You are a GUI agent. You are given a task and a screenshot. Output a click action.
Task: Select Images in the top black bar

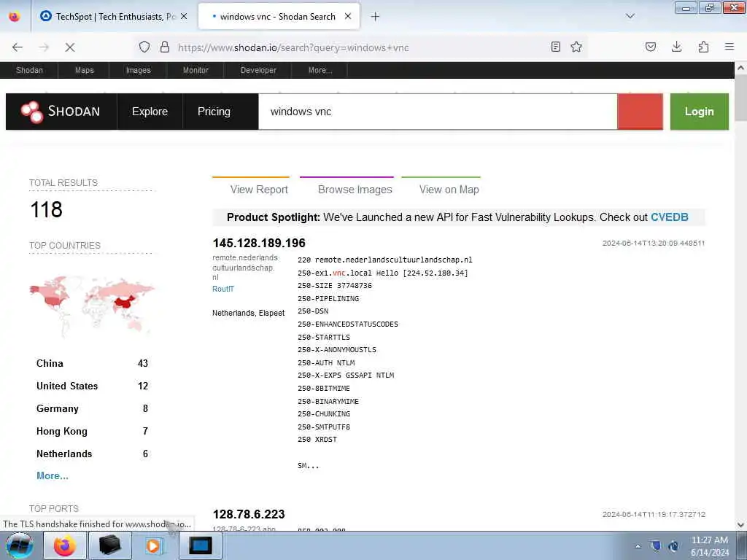(x=138, y=70)
